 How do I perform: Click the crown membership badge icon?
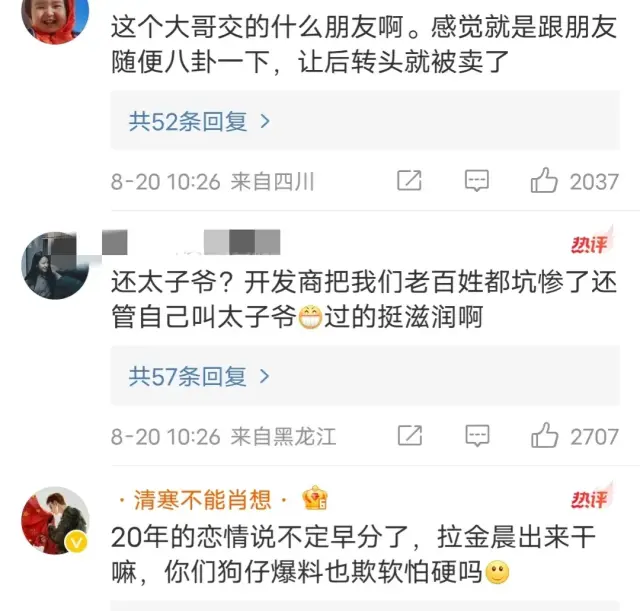315,498
